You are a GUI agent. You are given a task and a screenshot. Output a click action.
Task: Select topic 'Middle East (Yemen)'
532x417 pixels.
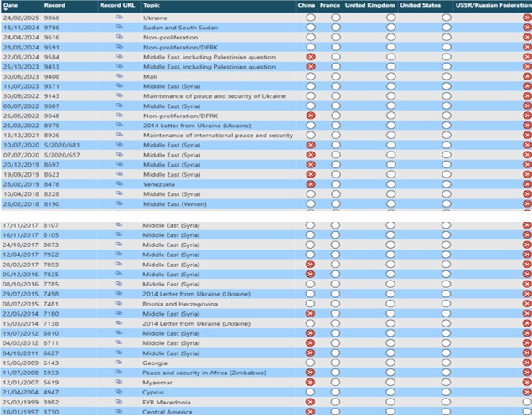(x=175, y=204)
